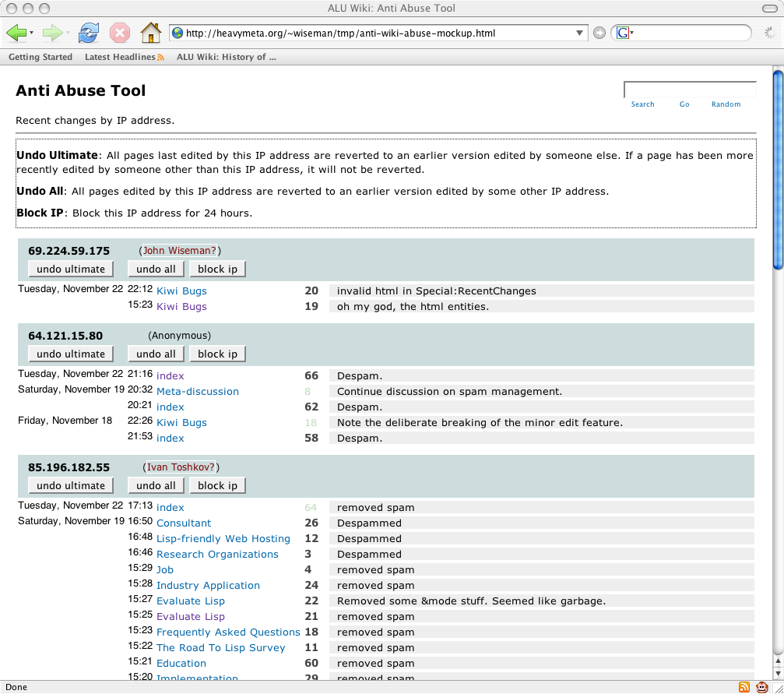Open The Road To Lisp Survey link
The image size is (784, 694).
[x=220, y=647]
